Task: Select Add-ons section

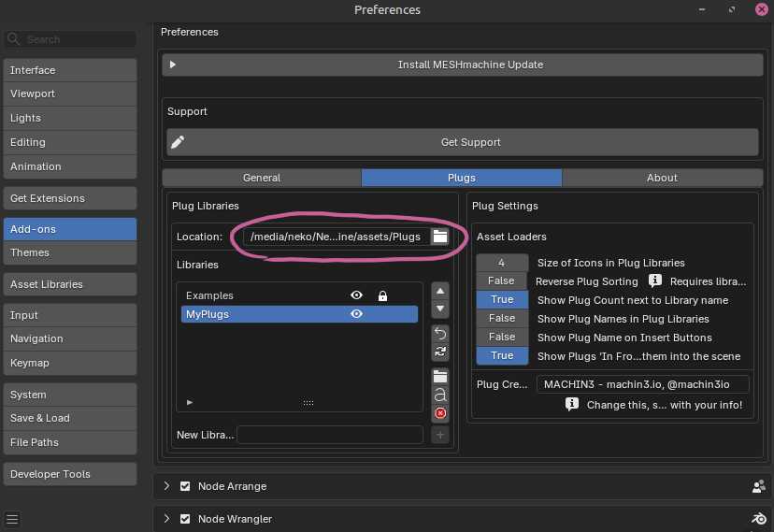Action: [x=70, y=229]
